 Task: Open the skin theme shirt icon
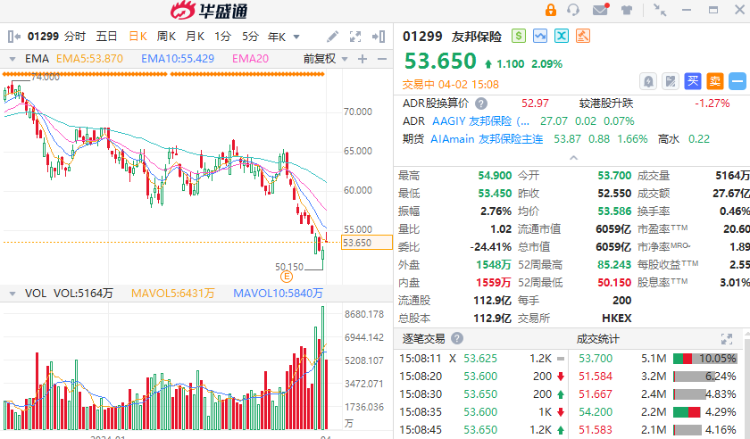point(626,10)
